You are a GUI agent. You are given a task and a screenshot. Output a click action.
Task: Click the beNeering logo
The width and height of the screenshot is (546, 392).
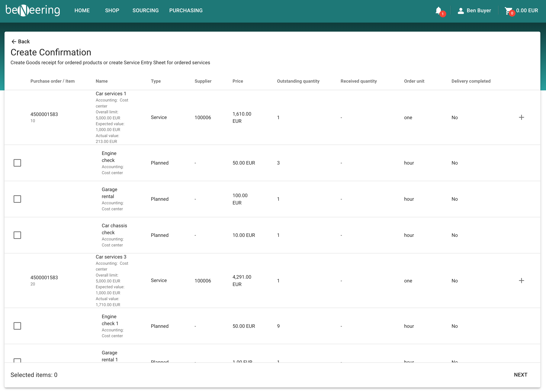coord(33,10)
